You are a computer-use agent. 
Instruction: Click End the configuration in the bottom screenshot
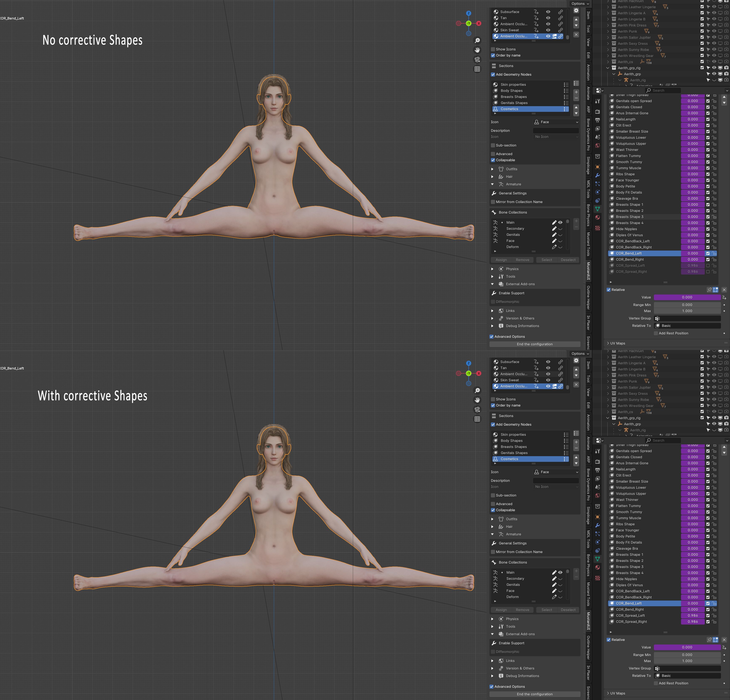pos(535,694)
